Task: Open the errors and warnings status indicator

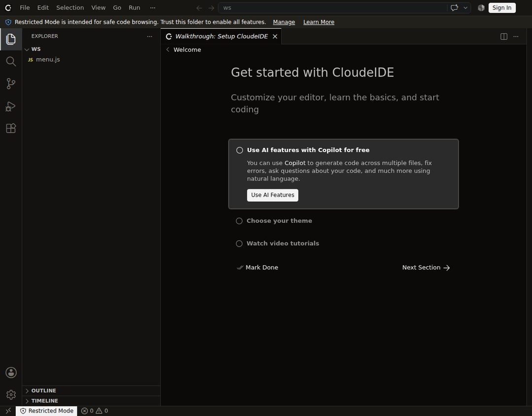Action: [95, 411]
